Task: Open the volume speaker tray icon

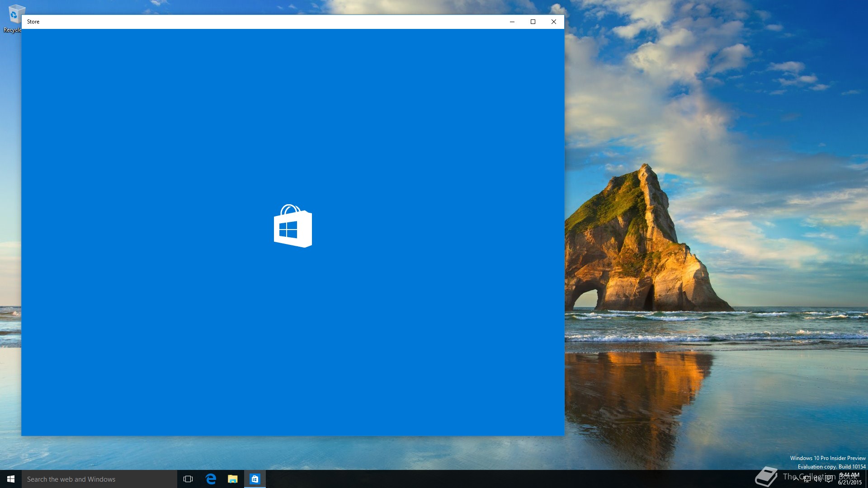Action: coord(817,479)
